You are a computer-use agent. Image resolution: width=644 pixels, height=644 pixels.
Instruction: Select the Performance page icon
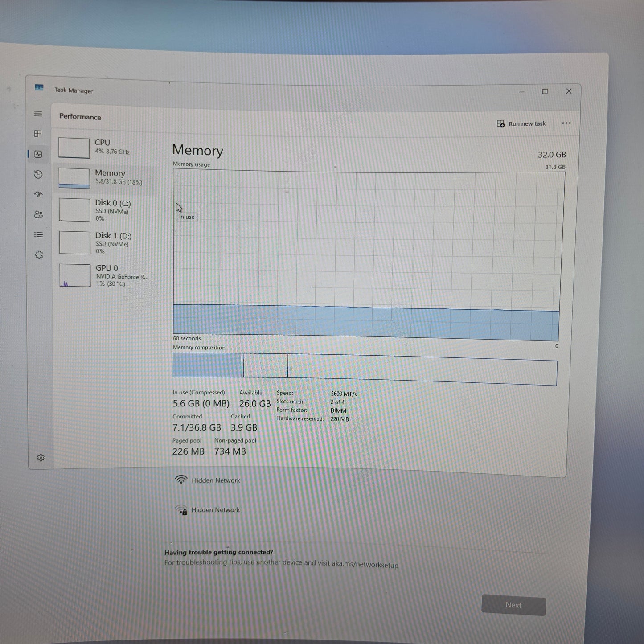38,154
